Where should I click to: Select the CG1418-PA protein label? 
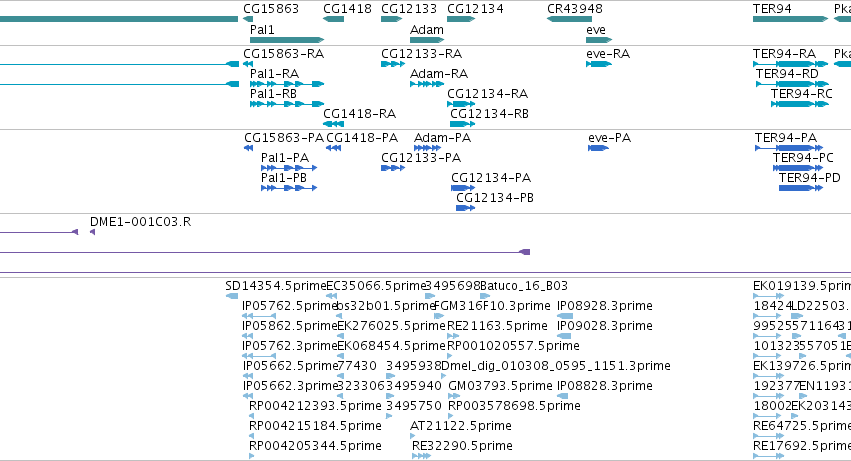[362, 138]
